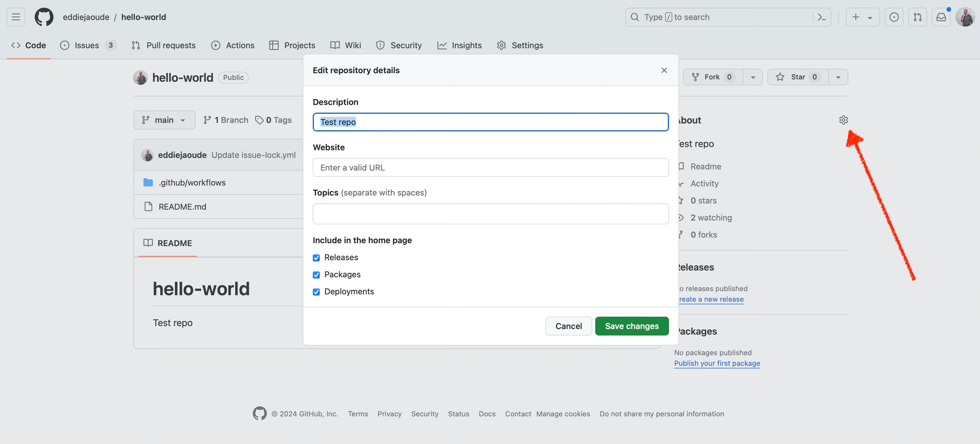
Task: Click the About section gear icon
Action: click(x=843, y=120)
